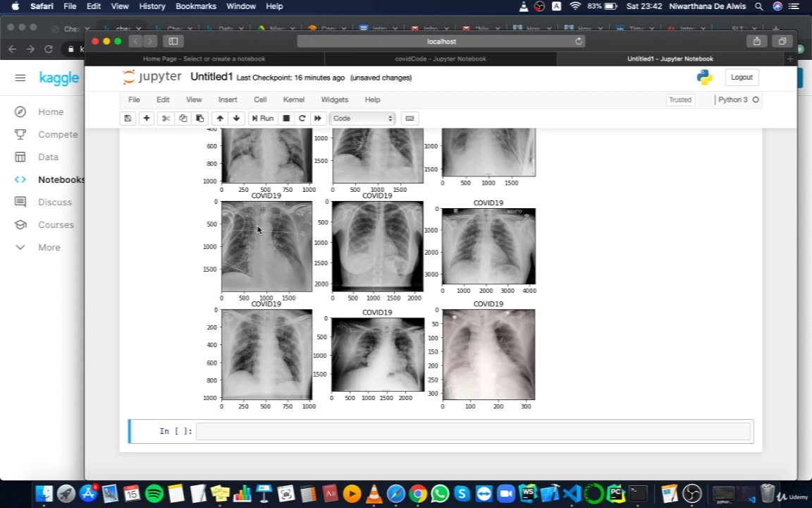Screen dimensions: 812x508
Task: Toggle the Safari sidebar icon
Action: pos(173,41)
